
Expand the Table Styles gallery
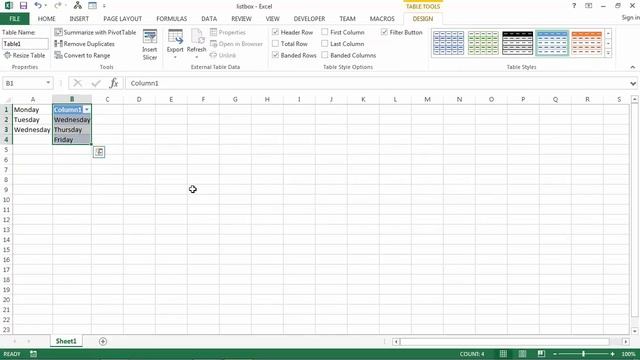[x=608, y=53]
